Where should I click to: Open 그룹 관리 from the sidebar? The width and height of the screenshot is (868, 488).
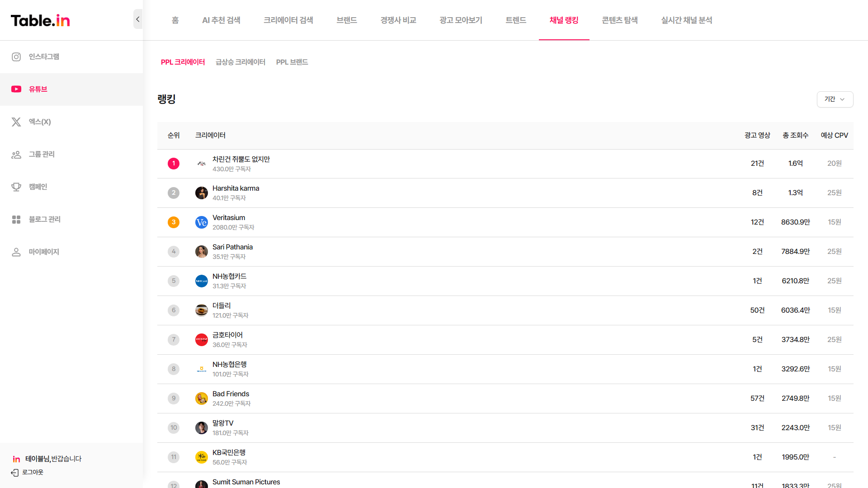71,155
